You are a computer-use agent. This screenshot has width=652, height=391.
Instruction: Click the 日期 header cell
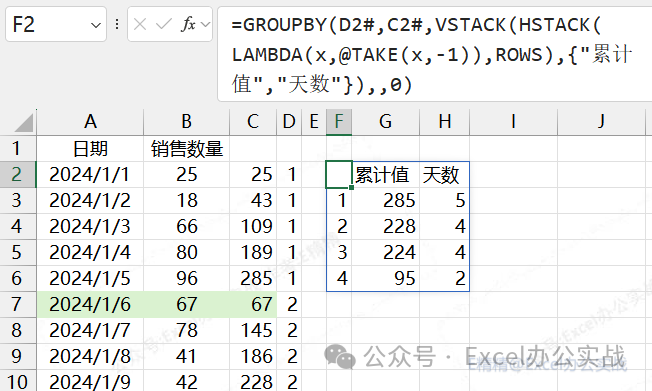(x=90, y=148)
